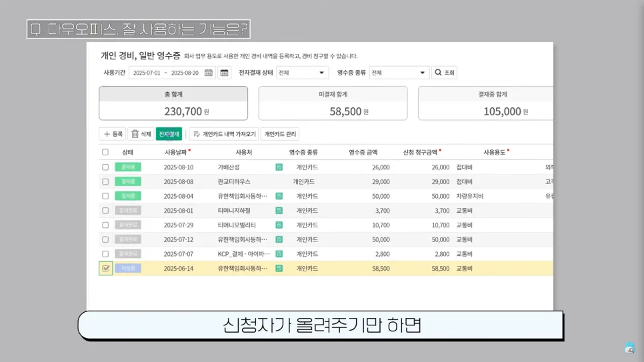The width and height of the screenshot is (644, 362).
Task: Check the 2025-08-04 row checkbox
Action: point(105,196)
